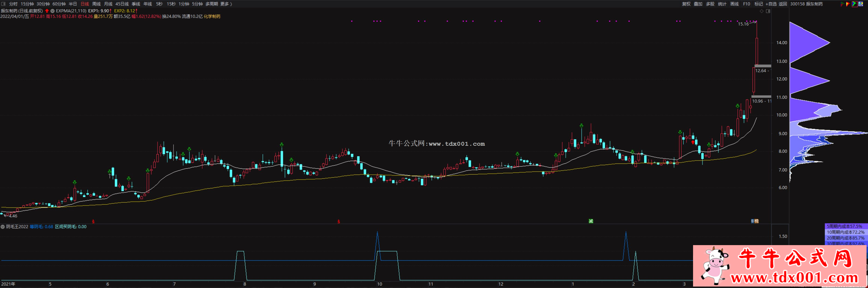Switch to 周线 weekly chart
868x288 pixels.
point(96,4)
